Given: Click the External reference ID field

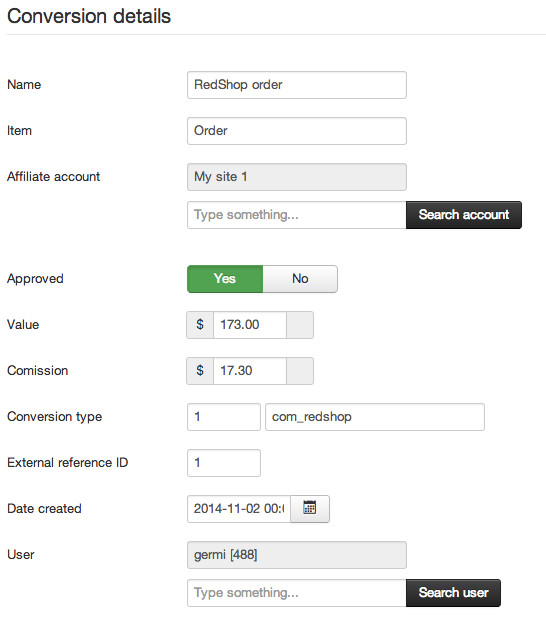Looking at the screenshot, I should pyautogui.click(x=224, y=463).
